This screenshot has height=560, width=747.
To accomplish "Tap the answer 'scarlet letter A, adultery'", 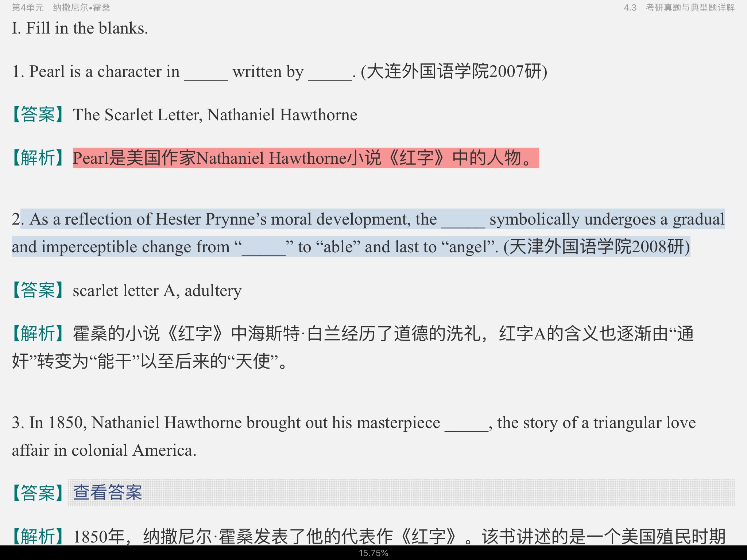I will pyautogui.click(x=157, y=291).
